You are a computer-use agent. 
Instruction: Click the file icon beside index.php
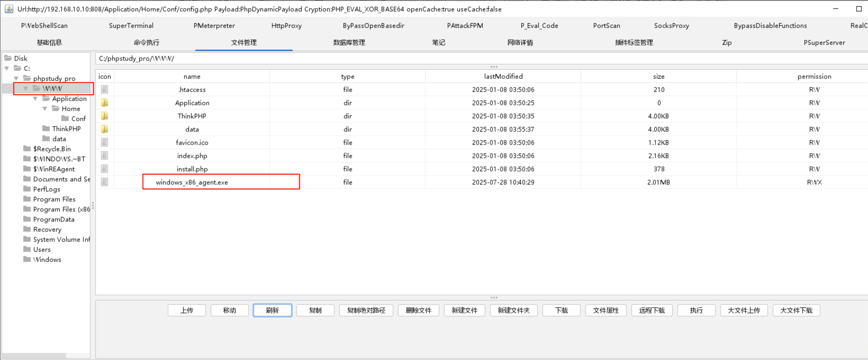pos(104,156)
